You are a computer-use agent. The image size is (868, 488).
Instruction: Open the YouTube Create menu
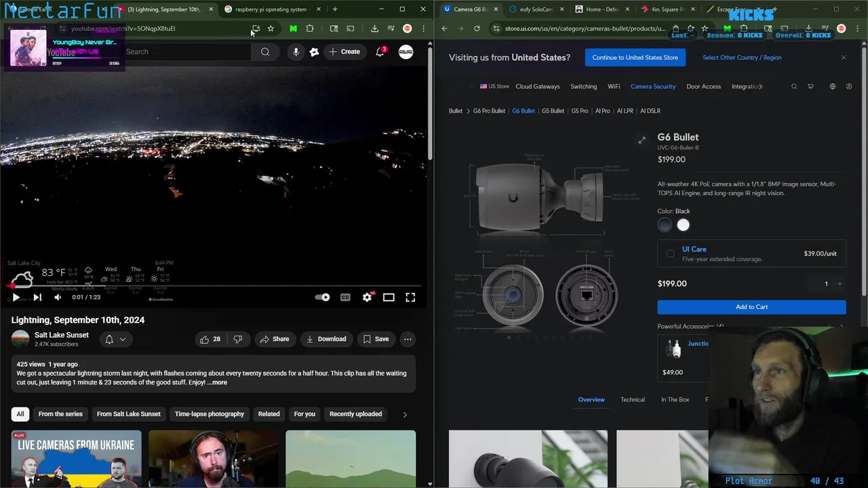[344, 52]
